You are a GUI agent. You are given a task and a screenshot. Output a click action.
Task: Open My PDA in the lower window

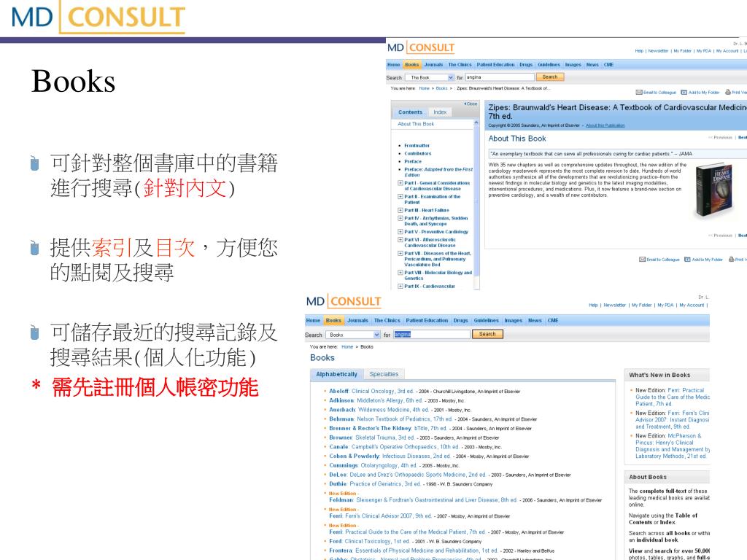tap(665, 306)
